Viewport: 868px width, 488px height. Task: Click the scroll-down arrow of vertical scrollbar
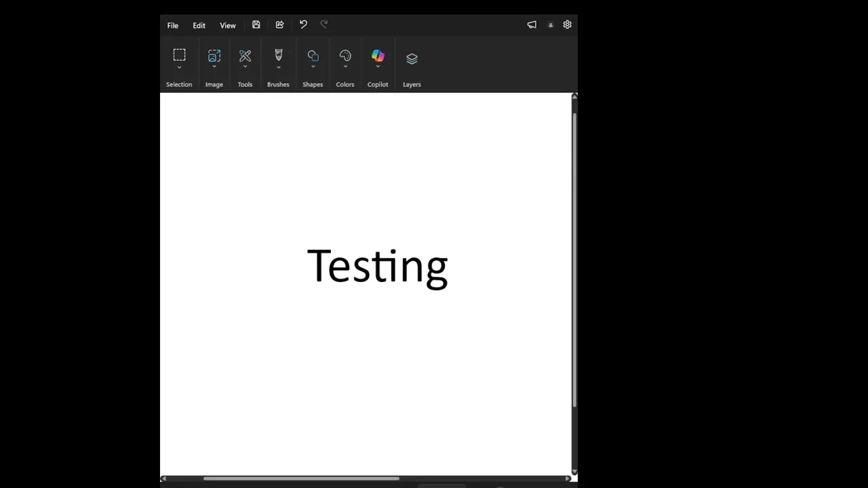574,472
